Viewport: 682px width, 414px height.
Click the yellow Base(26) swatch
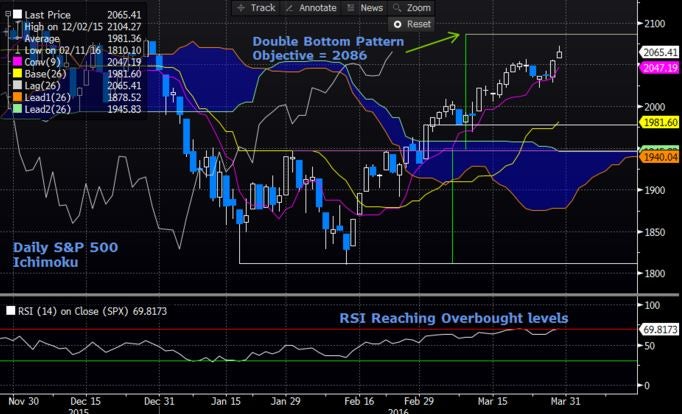click(x=17, y=74)
